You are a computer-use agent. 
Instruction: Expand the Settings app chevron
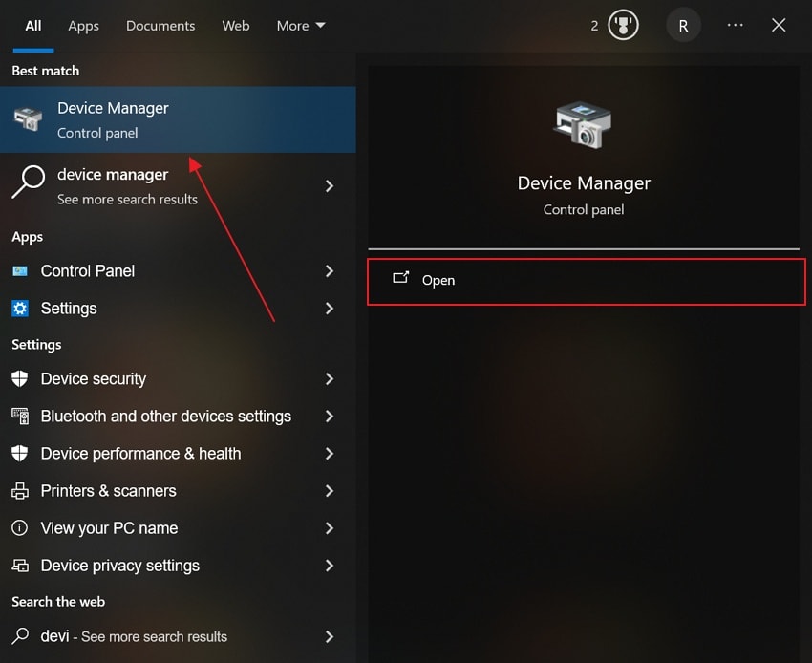pyautogui.click(x=330, y=309)
